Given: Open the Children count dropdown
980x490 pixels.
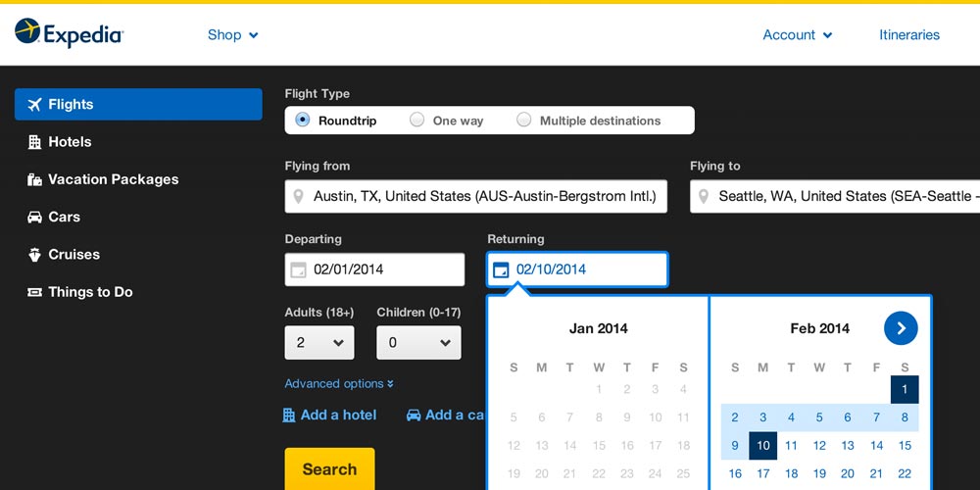Looking at the screenshot, I should pos(418,343).
